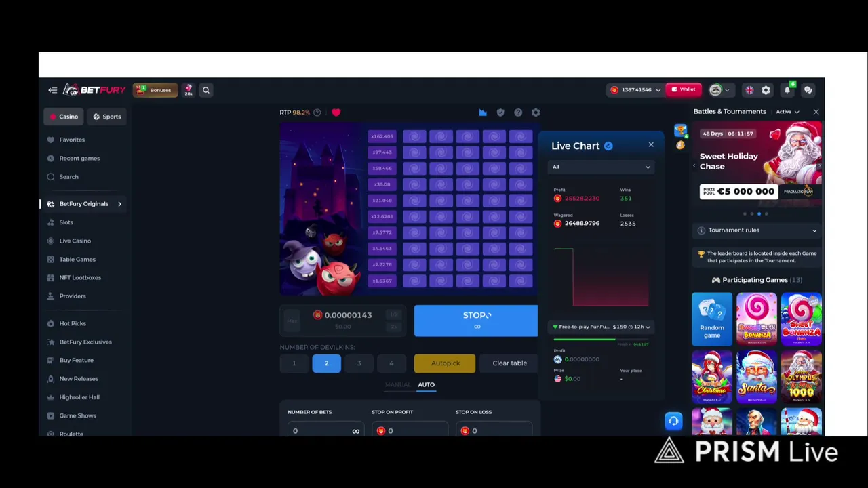
Task: Select the AUTO betting tab
Action: point(426,384)
